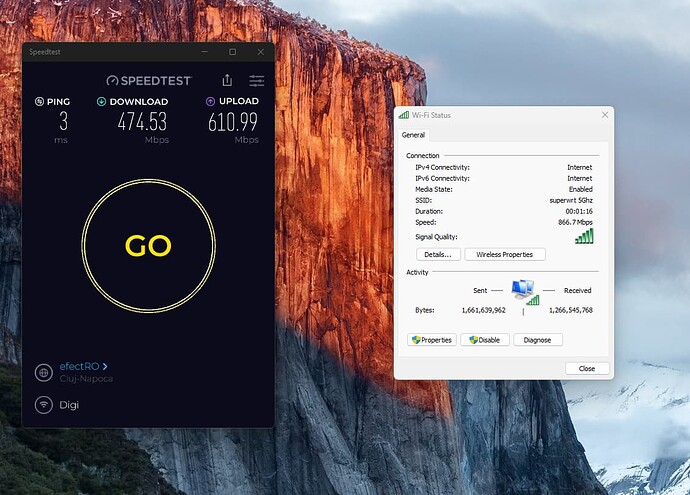The image size is (690, 495).
Task: Open Details in Wi-Fi Status
Action: [x=438, y=254]
